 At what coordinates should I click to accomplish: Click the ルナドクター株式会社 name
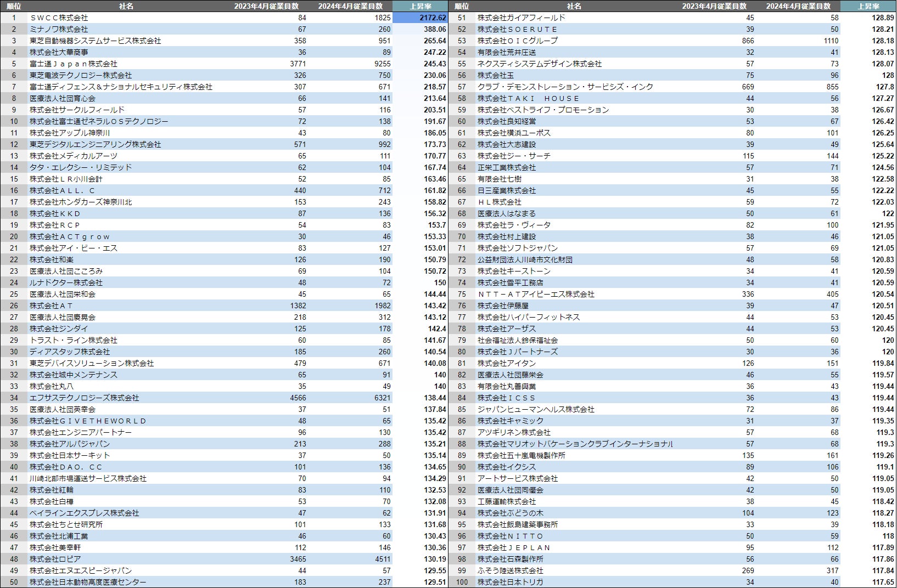pyautogui.click(x=66, y=282)
